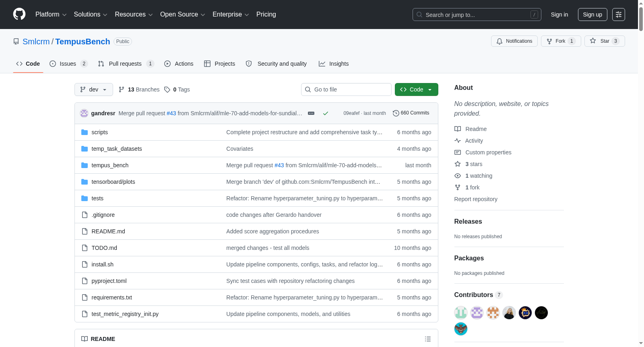Click the Sign in link
Image resolution: width=644 pixels, height=347 pixels.
559,15
